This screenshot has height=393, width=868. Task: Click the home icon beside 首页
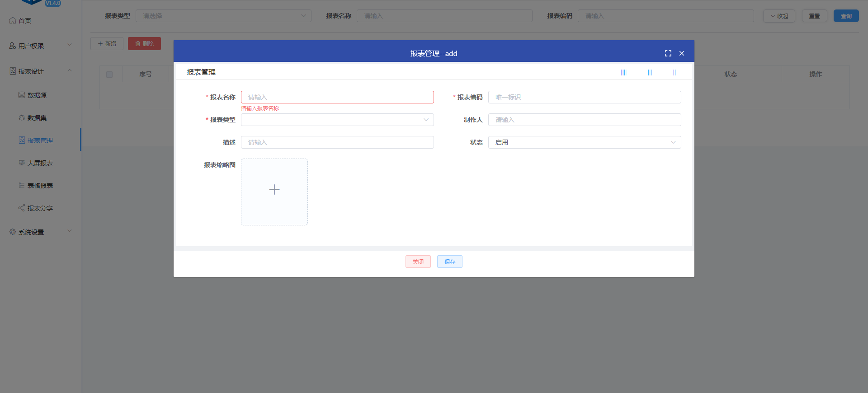click(13, 20)
